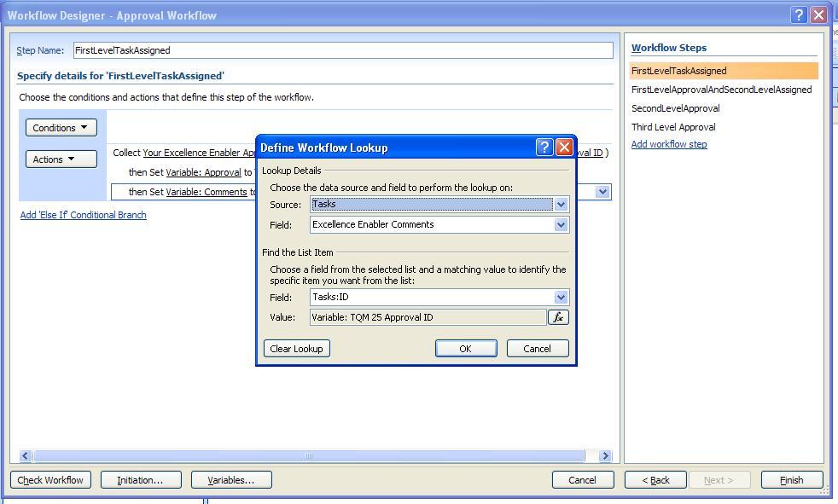This screenshot has height=504, width=838.
Task: Open the Conditions dropdown button
Action: (61, 128)
